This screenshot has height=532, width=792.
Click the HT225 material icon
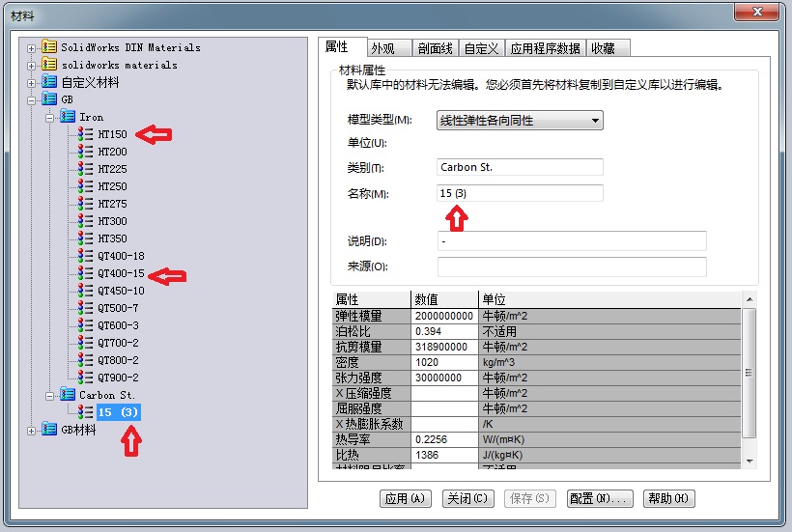pyautogui.click(x=85, y=169)
